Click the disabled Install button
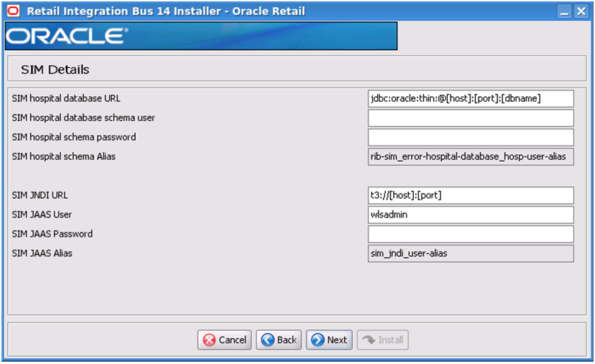The image size is (595, 364). 383,340
